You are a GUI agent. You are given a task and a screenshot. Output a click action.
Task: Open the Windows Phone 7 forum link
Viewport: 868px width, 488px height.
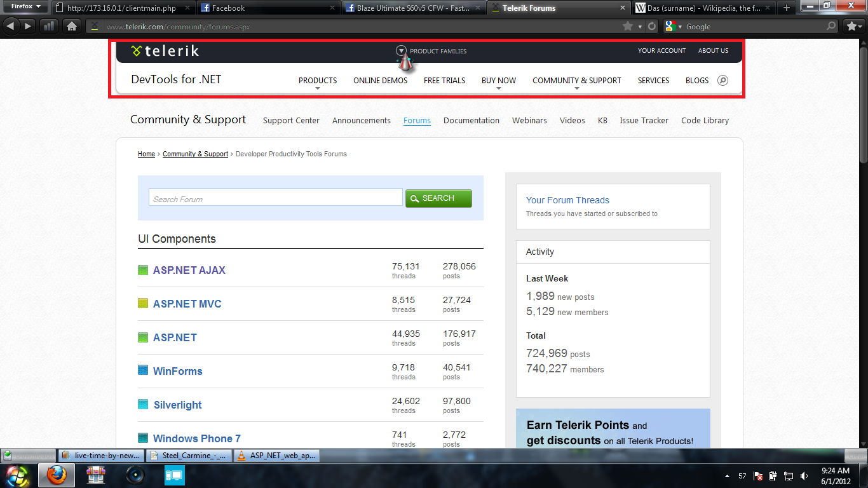coord(197,438)
